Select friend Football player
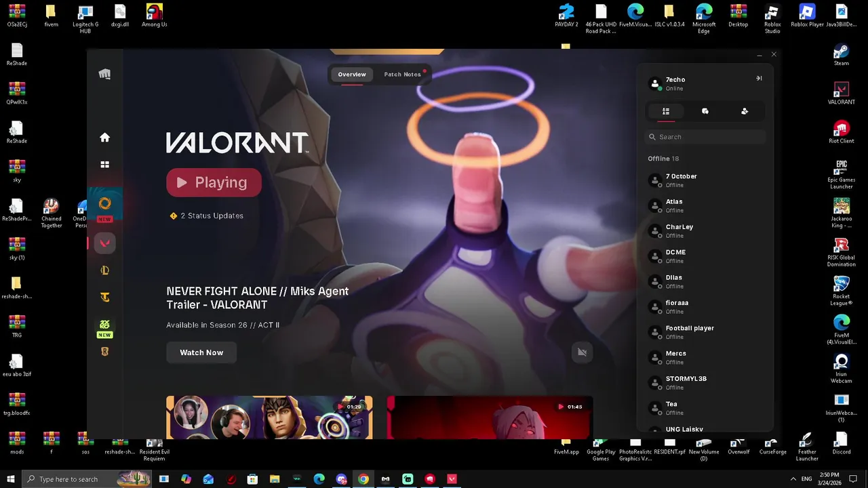 705,332
